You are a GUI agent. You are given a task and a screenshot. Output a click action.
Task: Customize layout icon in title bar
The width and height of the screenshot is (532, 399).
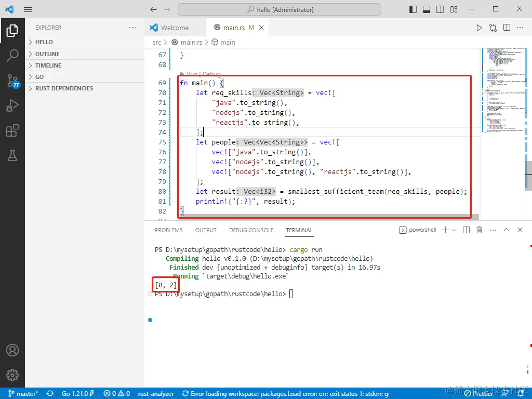[x=454, y=9]
